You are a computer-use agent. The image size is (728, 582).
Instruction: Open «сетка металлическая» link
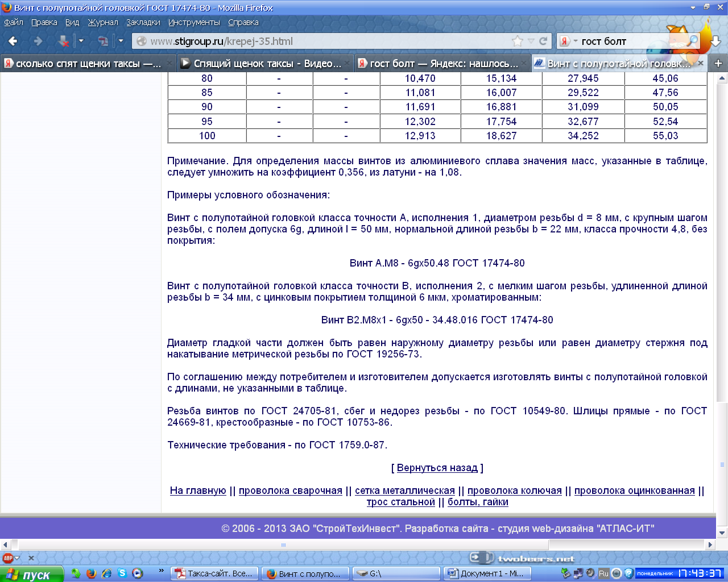tap(405, 490)
